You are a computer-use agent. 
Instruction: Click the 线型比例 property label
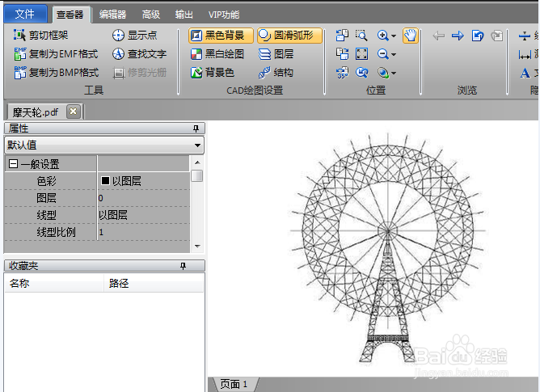click(x=56, y=232)
